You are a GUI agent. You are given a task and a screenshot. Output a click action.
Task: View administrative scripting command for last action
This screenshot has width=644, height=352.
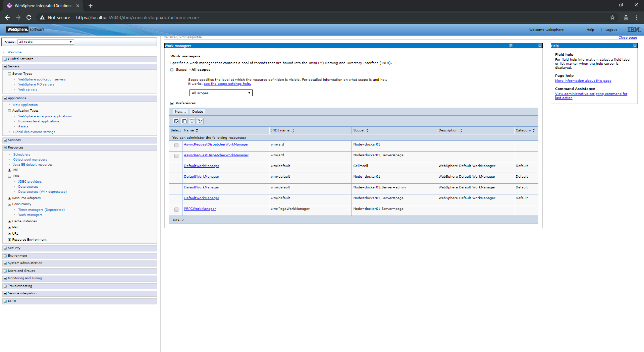tap(591, 96)
